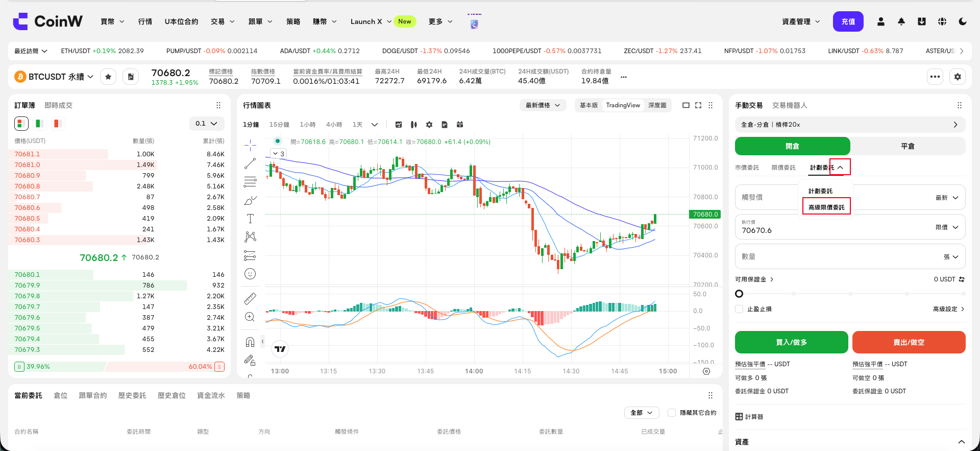The width and height of the screenshot is (980, 451).
Task: Switch to the limit order tab
Action: (x=783, y=168)
